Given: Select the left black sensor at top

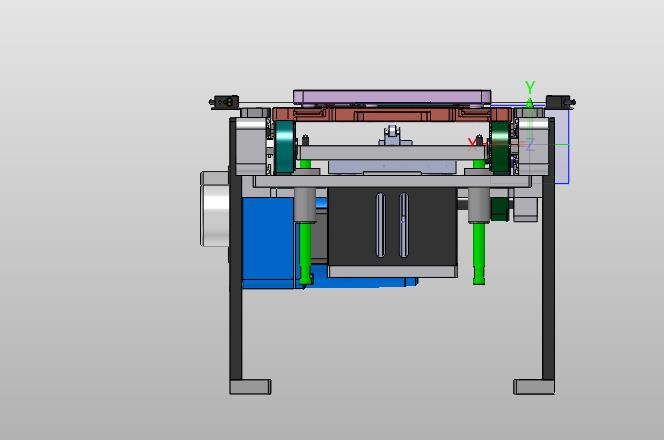Looking at the screenshot, I should point(224,102).
